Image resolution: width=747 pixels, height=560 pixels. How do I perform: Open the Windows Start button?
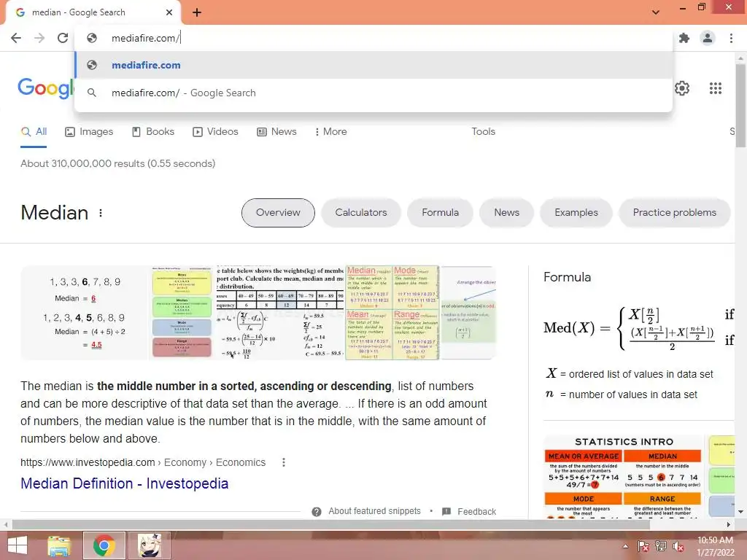click(x=18, y=545)
